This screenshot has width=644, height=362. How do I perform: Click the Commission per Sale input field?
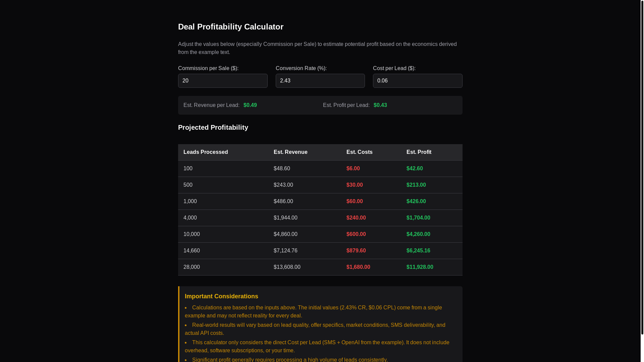223,81
